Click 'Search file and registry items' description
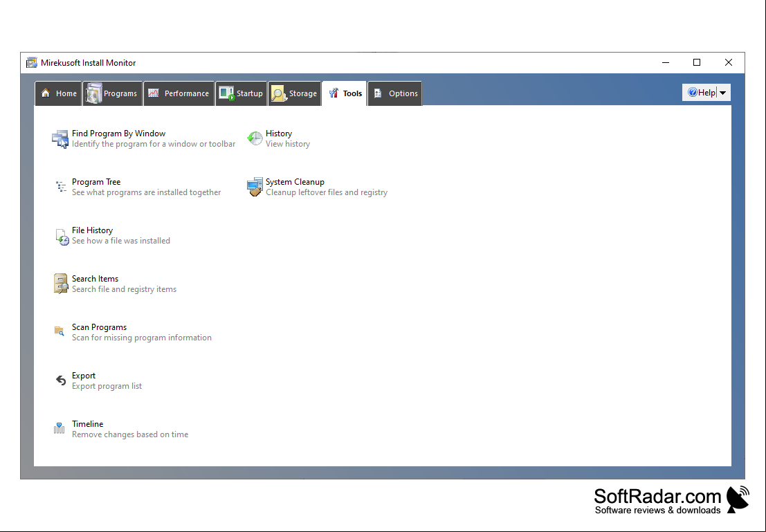The width and height of the screenshot is (766, 532). tap(124, 288)
